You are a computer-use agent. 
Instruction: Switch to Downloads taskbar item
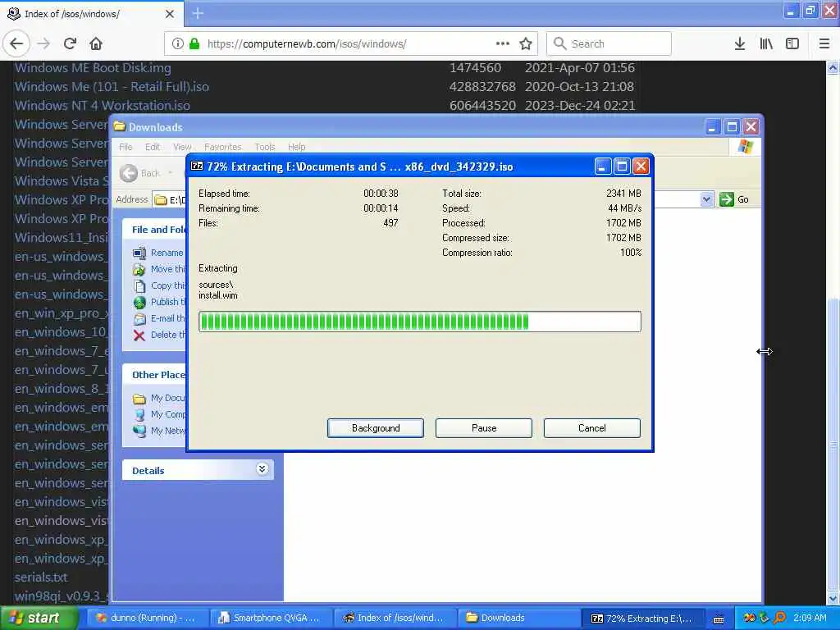pyautogui.click(x=517, y=618)
